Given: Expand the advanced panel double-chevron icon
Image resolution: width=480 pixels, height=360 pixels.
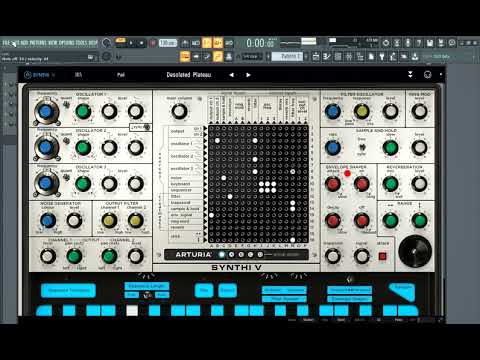Looking at the screenshot, I should (x=410, y=75).
